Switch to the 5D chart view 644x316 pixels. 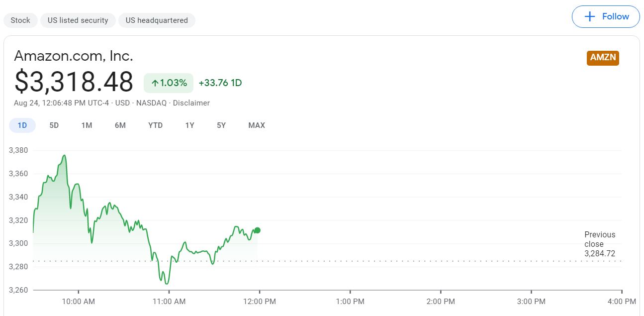pyautogui.click(x=54, y=125)
